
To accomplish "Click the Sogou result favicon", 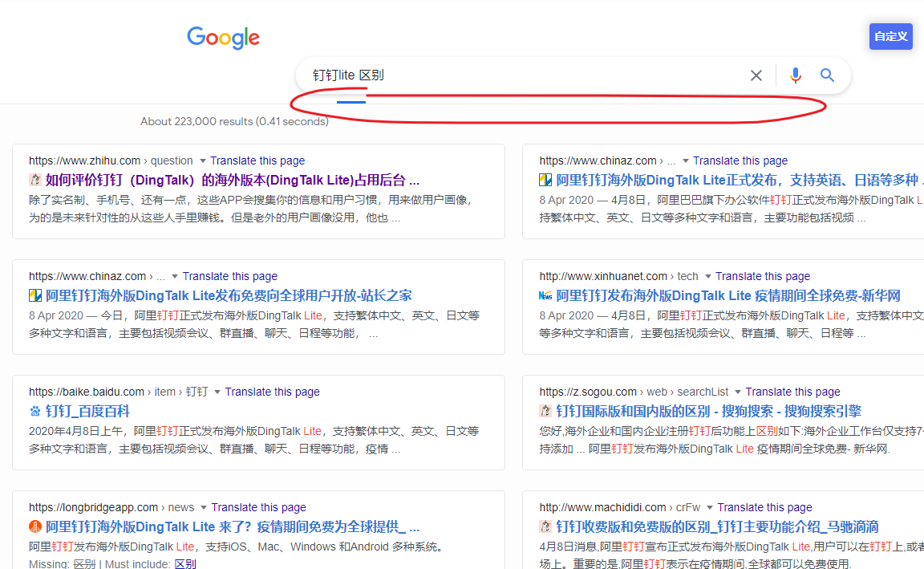I will coord(545,411).
